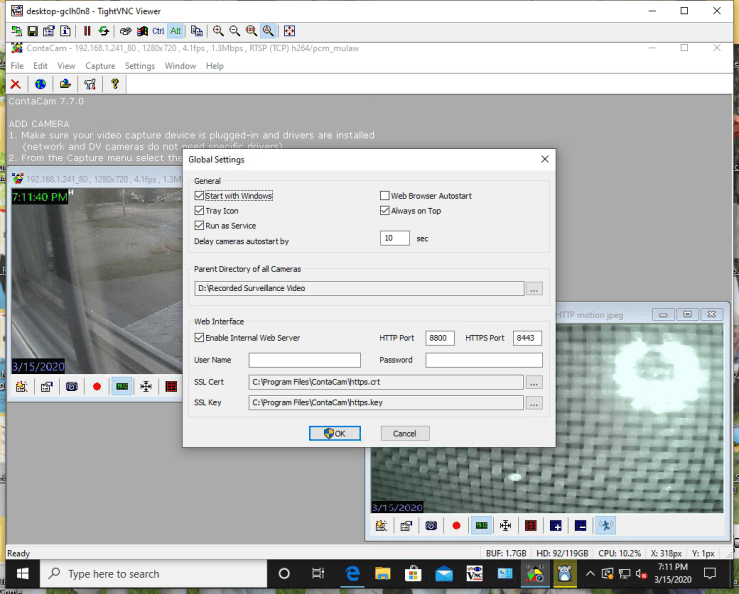Uncheck the Start with Windows checkbox
The image size is (739, 594).
pyautogui.click(x=199, y=196)
